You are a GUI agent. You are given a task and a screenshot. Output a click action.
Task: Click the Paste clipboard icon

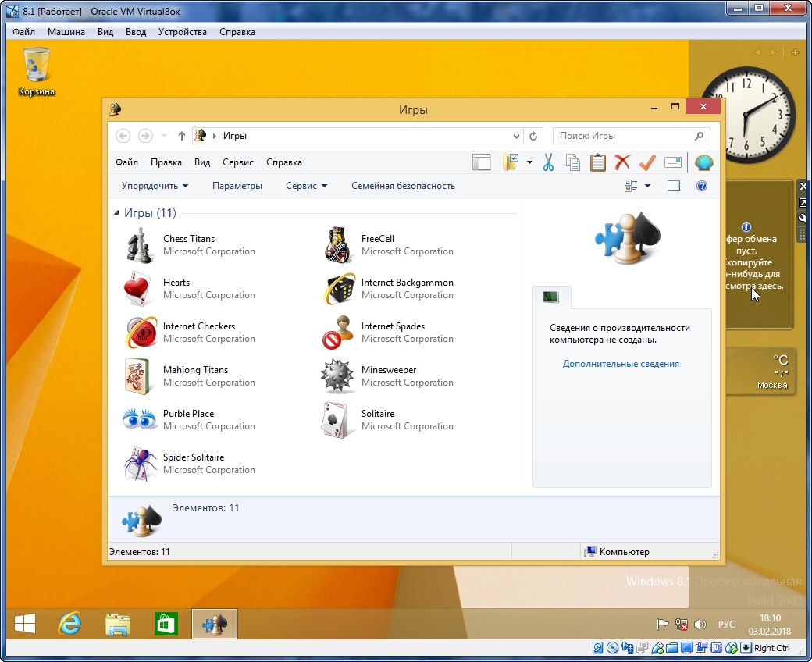pos(597,162)
